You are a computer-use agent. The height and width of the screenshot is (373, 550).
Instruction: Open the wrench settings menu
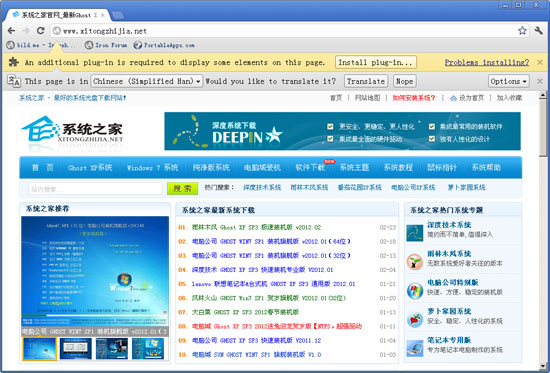click(539, 31)
